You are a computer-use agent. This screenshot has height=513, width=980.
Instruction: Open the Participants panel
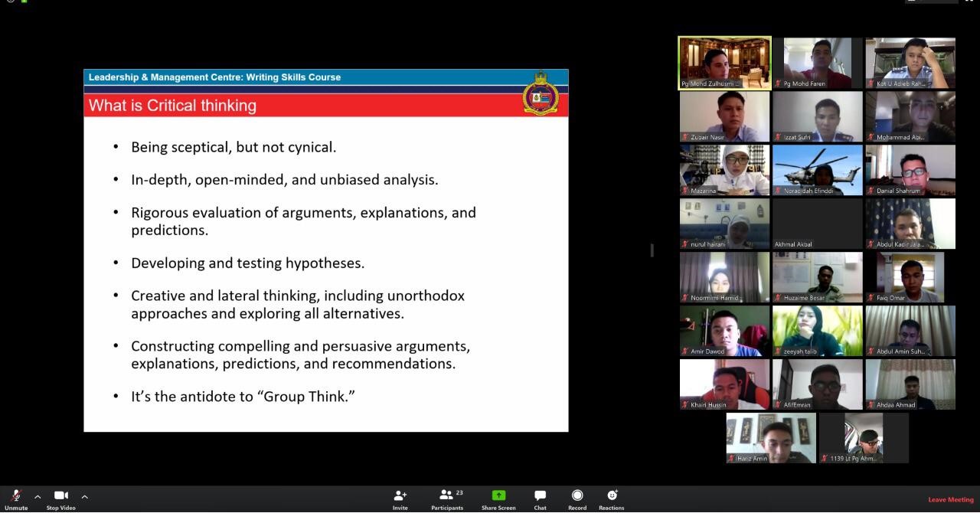(447, 499)
